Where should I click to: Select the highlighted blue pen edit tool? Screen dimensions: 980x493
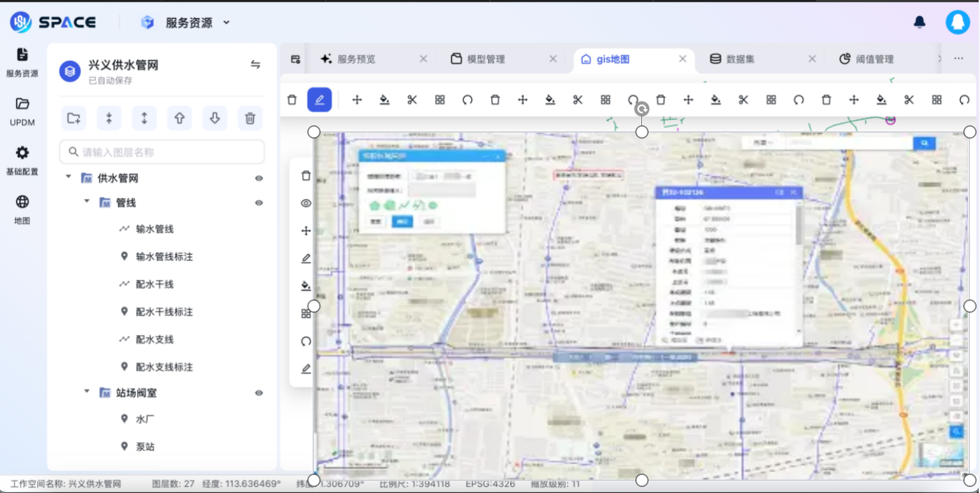pos(319,100)
